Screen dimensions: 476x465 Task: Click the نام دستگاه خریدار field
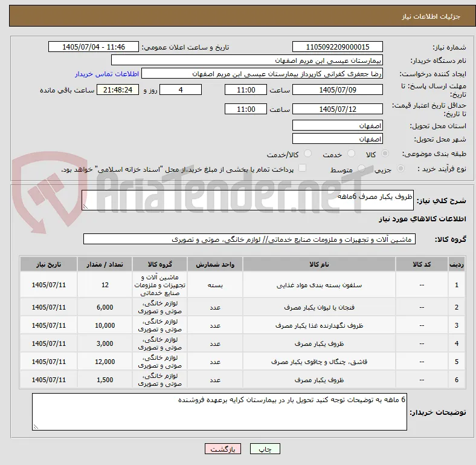coord(247,60)
